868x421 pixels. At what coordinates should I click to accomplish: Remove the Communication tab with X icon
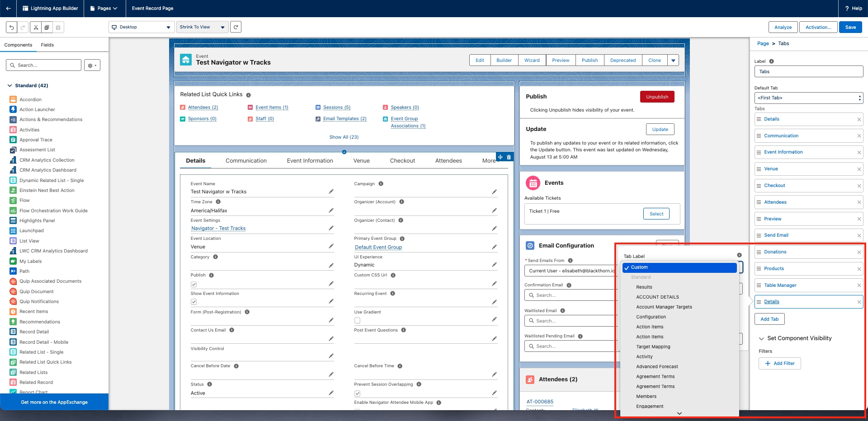(859, 136)
